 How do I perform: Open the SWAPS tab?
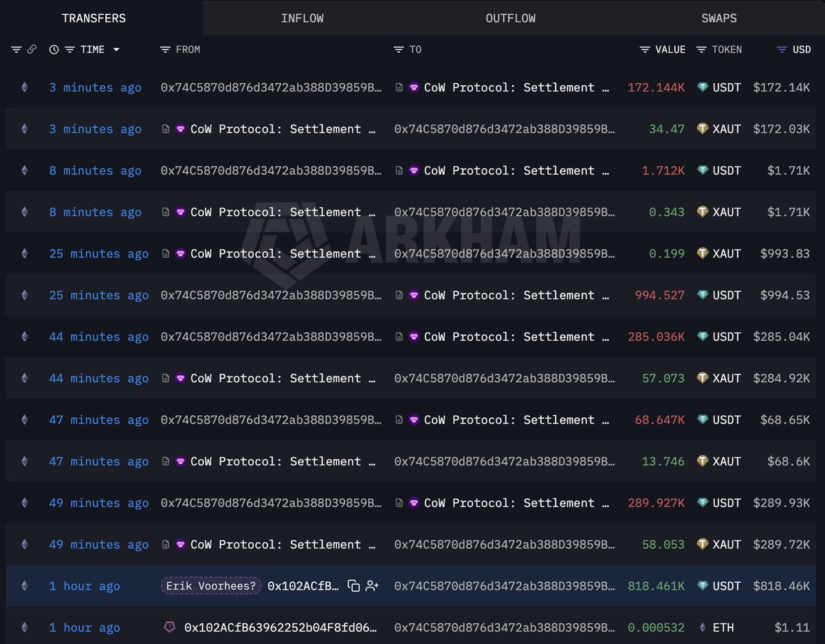tap(718, 19)
